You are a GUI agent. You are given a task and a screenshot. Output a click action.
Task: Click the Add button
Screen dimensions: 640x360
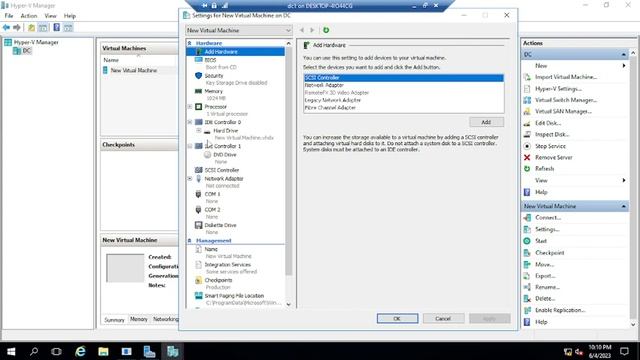[x=486, y=122]
